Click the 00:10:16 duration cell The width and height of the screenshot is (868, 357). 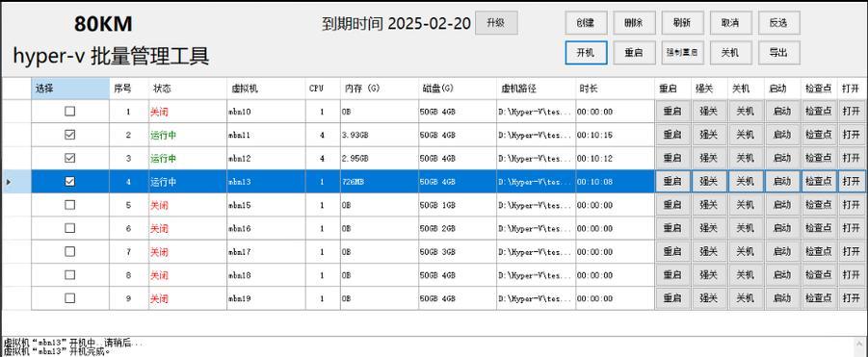615,135
